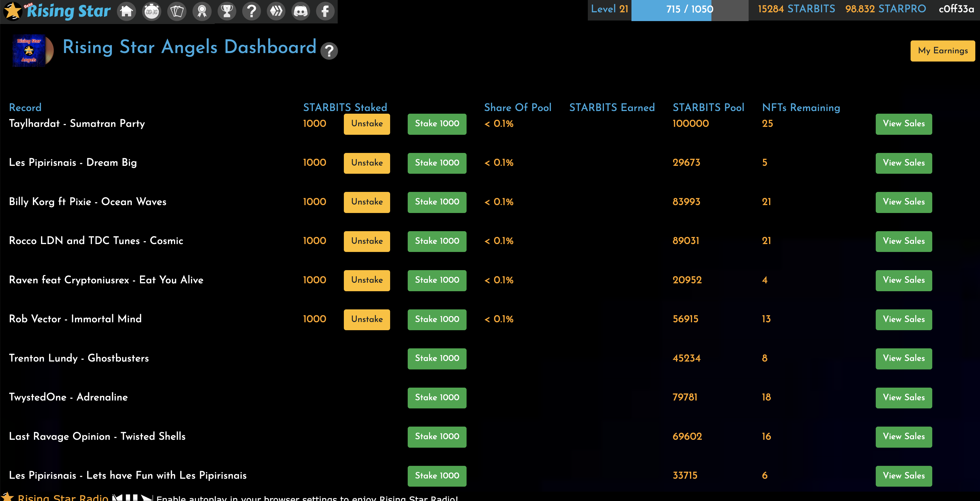Click the Share Of Pool column header
The height and width of the screenshot is (501, 980).
(518, 108)
